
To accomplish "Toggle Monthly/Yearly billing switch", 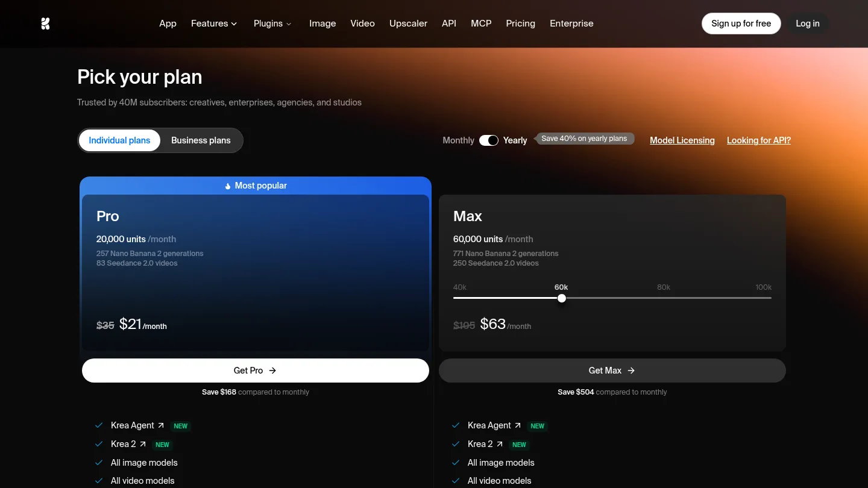I will 489,140.
